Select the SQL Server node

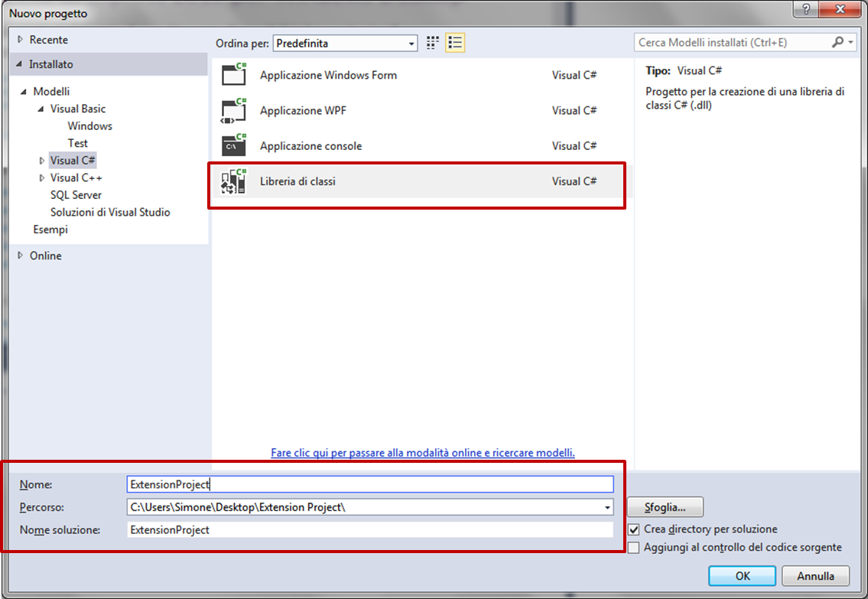(76, 195)
